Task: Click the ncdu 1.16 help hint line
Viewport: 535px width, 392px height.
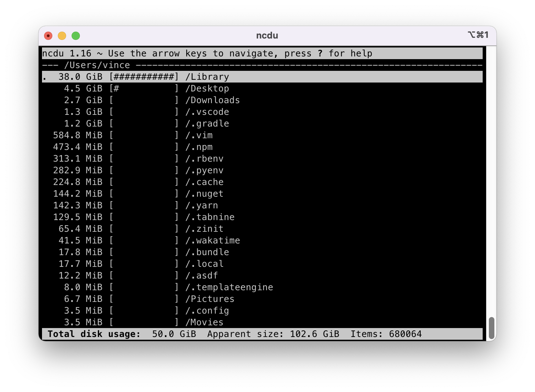Action: point(262,53)
